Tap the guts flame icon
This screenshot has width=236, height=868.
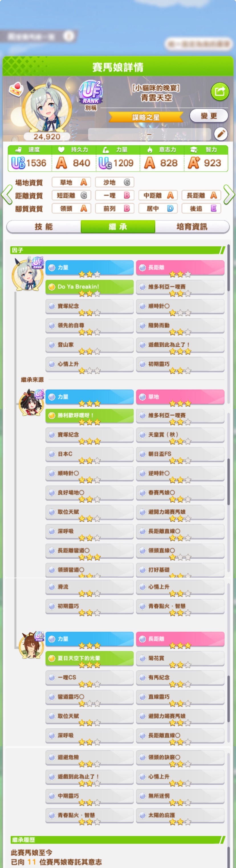point(150,150)
